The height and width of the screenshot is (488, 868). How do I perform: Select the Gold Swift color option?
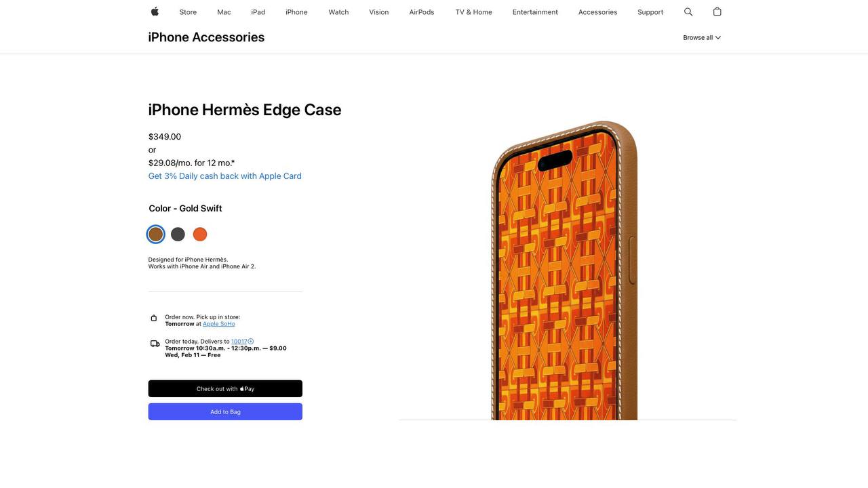(x=156, y=235)
